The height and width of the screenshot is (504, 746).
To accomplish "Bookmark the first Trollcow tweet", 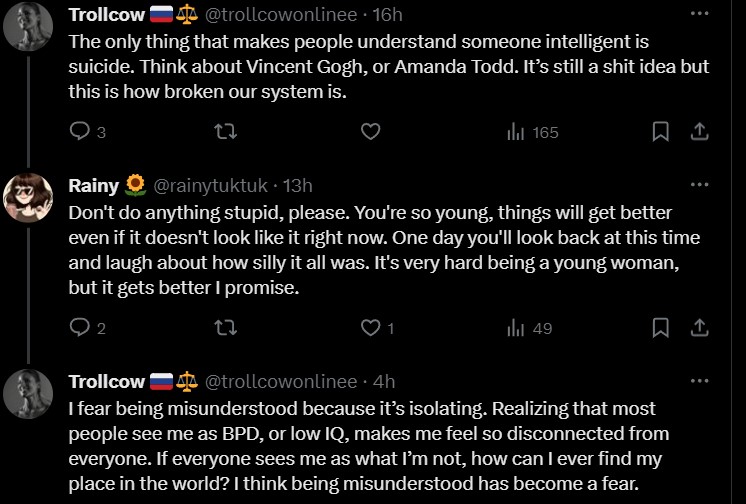I will pos(661,131).
